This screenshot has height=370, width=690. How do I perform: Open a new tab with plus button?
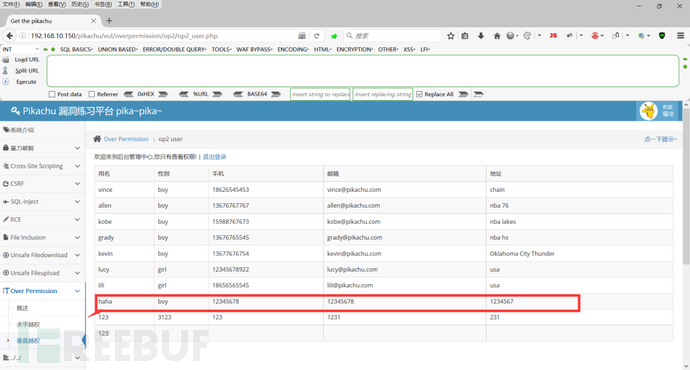[x=109, y=21]
